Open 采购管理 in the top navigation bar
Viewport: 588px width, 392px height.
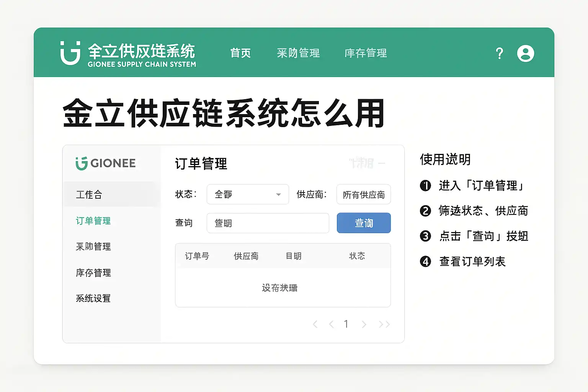point(298,53)
